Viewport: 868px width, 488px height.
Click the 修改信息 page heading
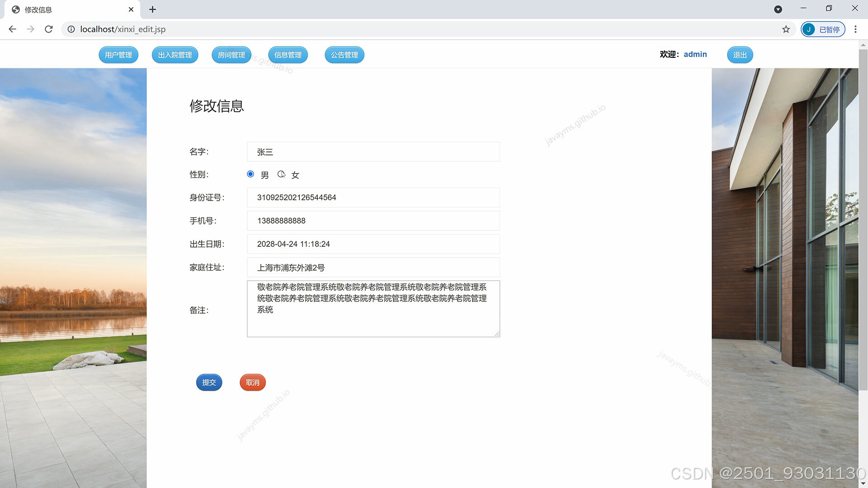coord(217,106)
